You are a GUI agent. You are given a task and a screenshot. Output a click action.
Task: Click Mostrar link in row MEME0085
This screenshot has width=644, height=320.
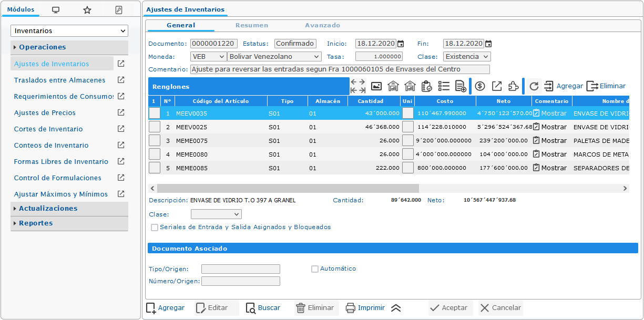pos(554,168)
